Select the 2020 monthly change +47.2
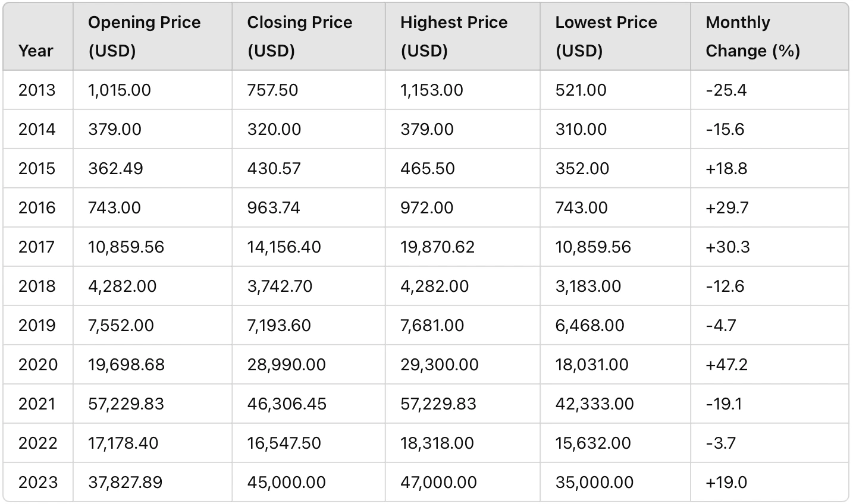Screen dimensions: 853x504 point(726,364)
